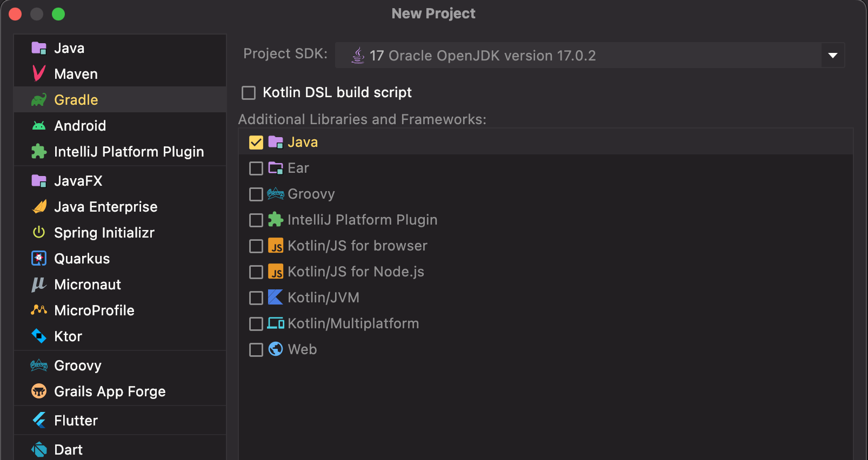Tick the Groovy library checkbox
The height and width of the screenshot is (460, 868).
256,194
